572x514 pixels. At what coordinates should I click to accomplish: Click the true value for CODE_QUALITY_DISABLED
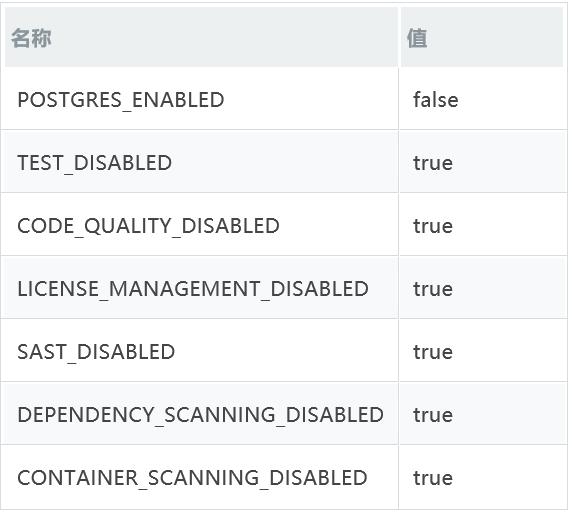point(433,226)
